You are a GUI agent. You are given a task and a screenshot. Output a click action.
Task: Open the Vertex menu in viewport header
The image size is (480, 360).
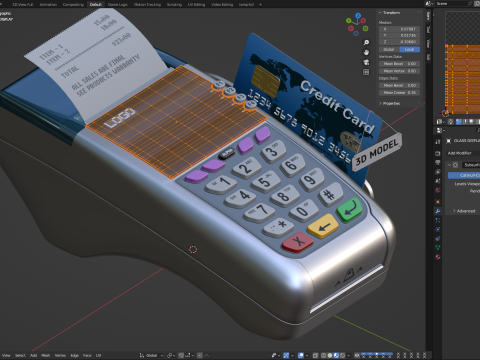[x=60, y=355]
